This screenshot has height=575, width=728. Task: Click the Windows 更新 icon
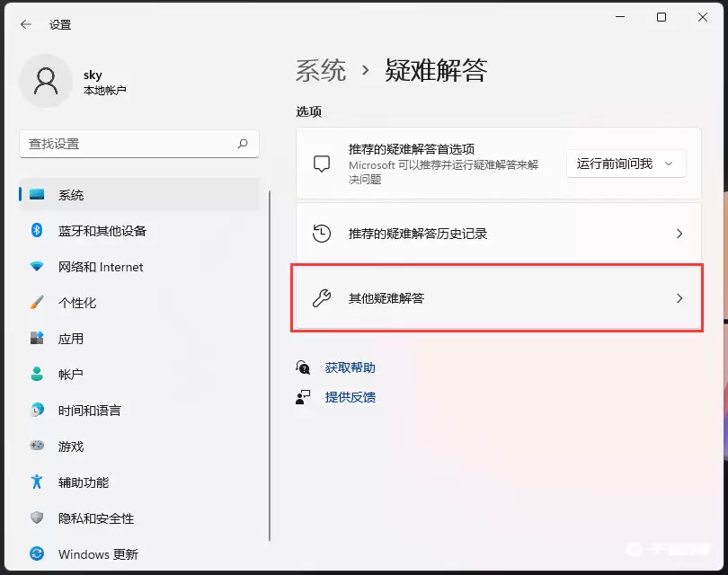pyautogui.click(x=37, y=554)
